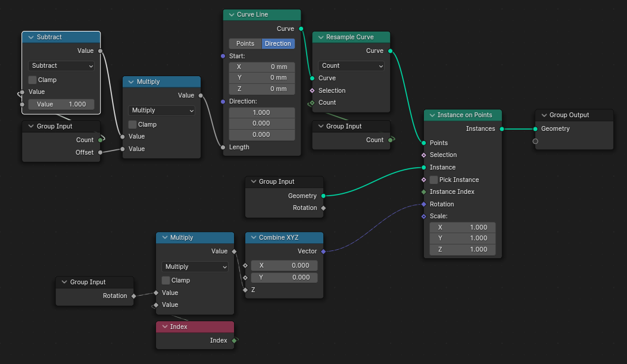Image resolution: width=627 pixels, height=364 pixels.
Task: Open the Resample Curve Count mode dropdown
Action: [351, 66]
